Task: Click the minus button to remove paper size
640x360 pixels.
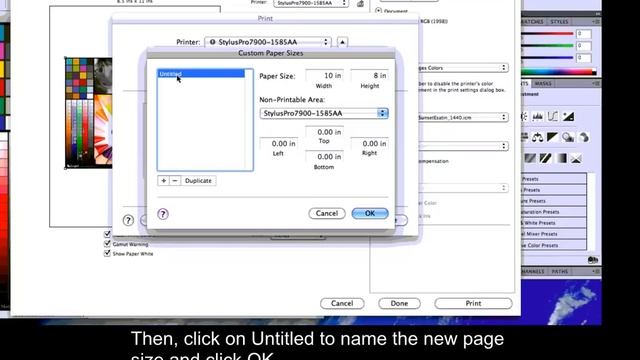Action: click(175, 180)
